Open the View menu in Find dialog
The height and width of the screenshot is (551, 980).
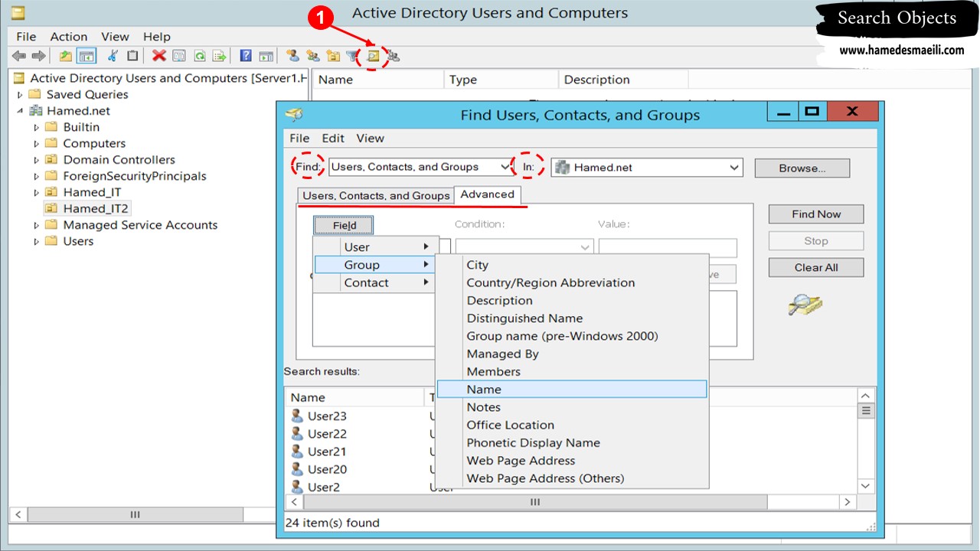coord(371,139)
